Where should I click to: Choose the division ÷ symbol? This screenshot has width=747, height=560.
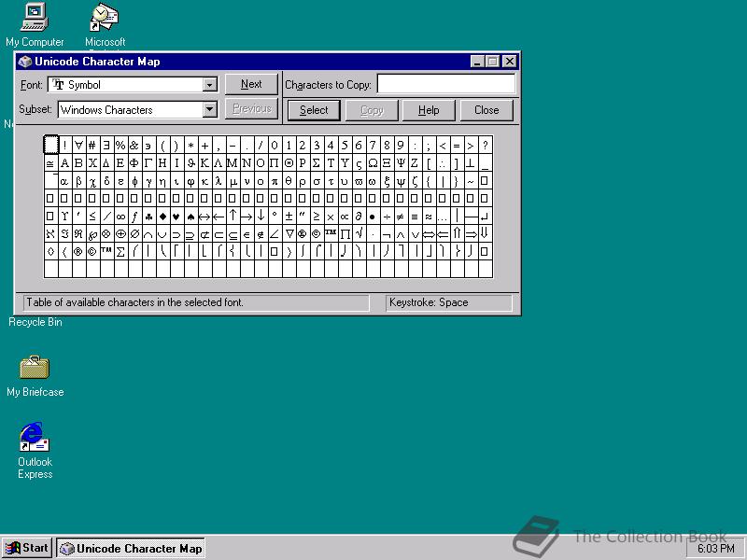pos(387,217)
